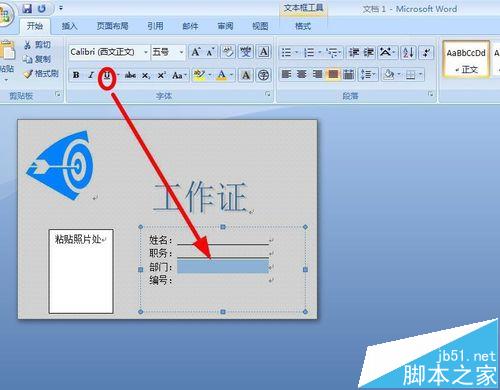Shrink font size with the small A icon
Image resolution: width=500 pixels, height=390 pixels.
pos(210,52)
